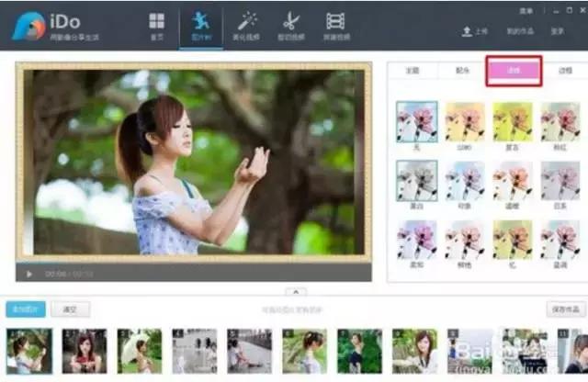Screen dimensions: 588x382
Task: Apply the black and white filter
Action: (416, 181)
